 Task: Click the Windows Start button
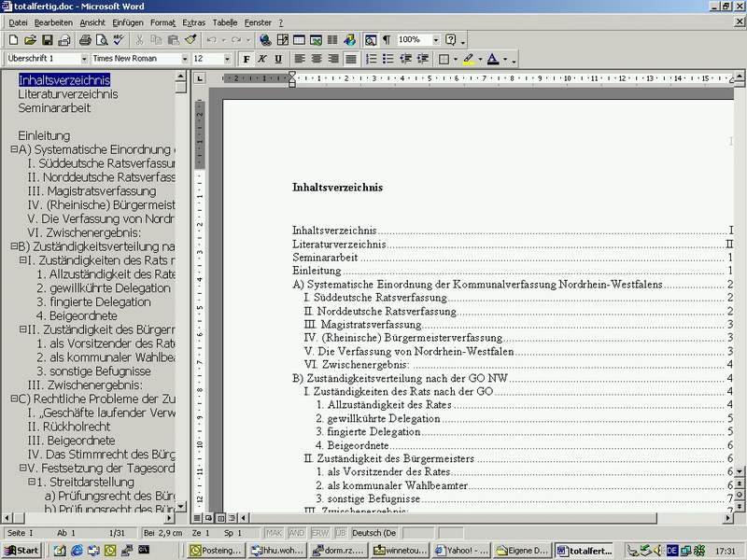tap(21, 551)
